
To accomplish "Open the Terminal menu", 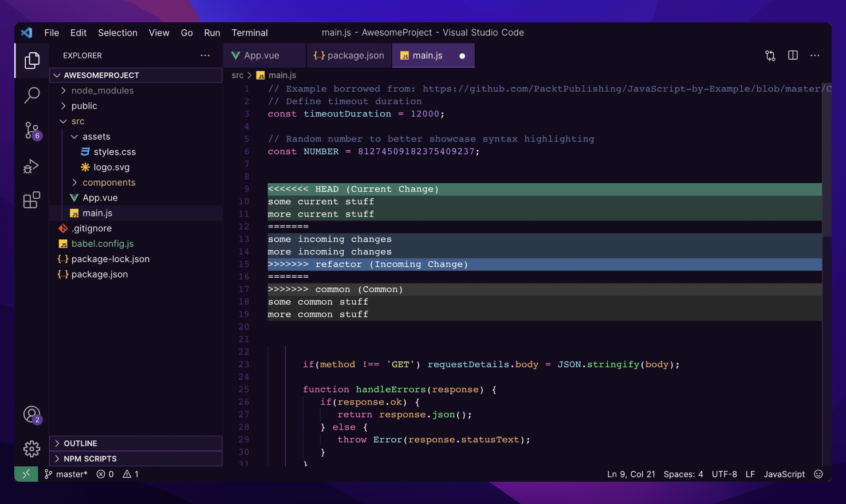I will [x=250, y=33].
